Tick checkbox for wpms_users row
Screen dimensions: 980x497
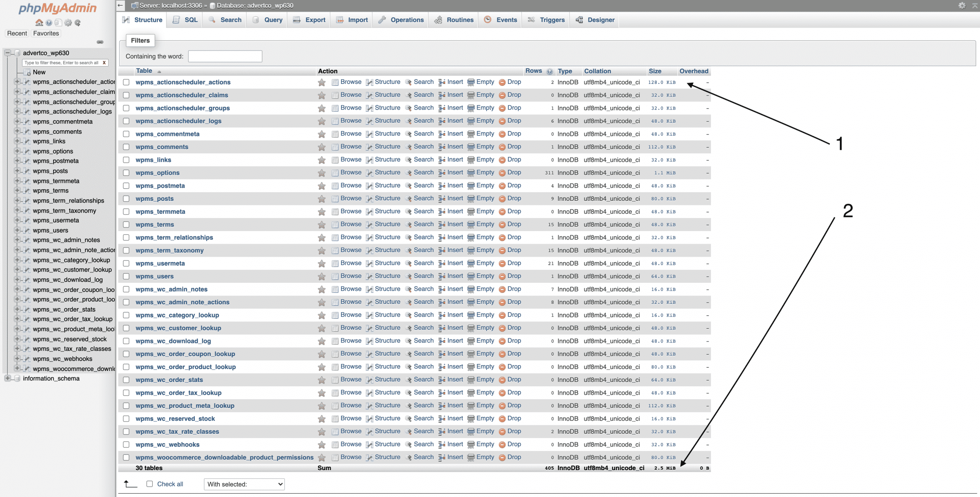(x=126, y=276)
